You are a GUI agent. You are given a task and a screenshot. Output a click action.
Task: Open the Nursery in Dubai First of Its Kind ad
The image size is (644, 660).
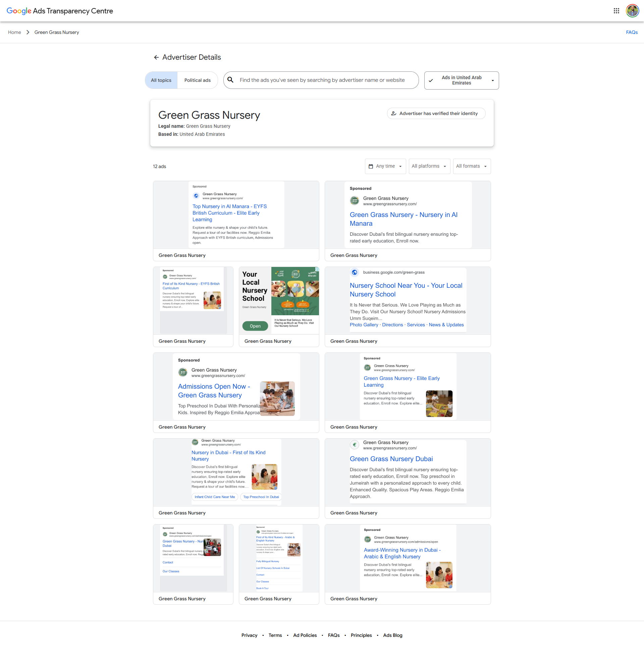click(x=236, y=479)
